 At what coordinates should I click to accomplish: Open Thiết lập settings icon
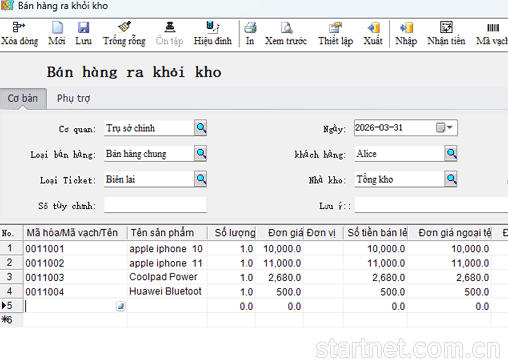click(x=335, y=27)
